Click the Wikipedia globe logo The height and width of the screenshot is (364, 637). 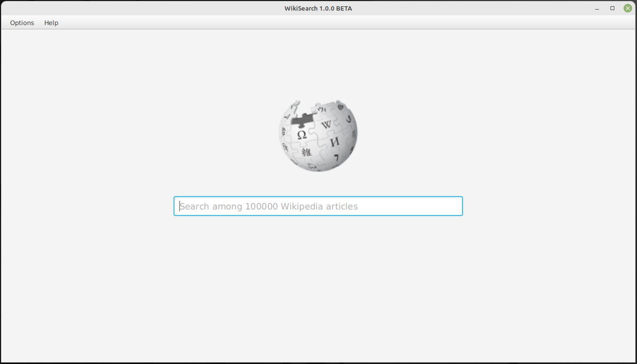point(318,136)
